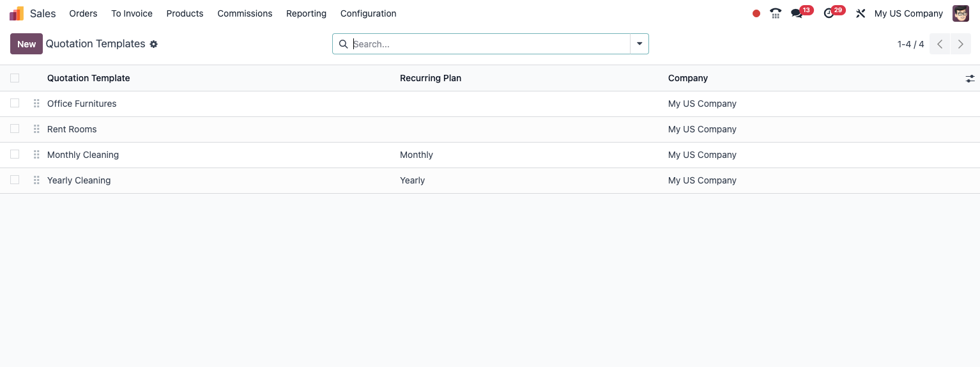Open the Commissions menu
Image resolution: width=980 pixels, height=367 pixels.
(x=245, y=13)
